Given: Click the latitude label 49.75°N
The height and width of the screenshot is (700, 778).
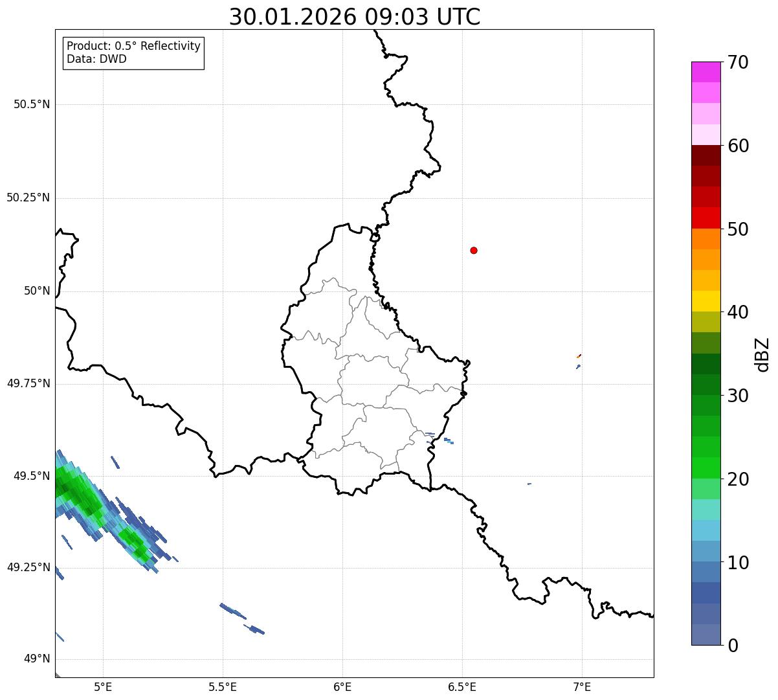Looking at the screenshot, I should [x=28, y=383].
